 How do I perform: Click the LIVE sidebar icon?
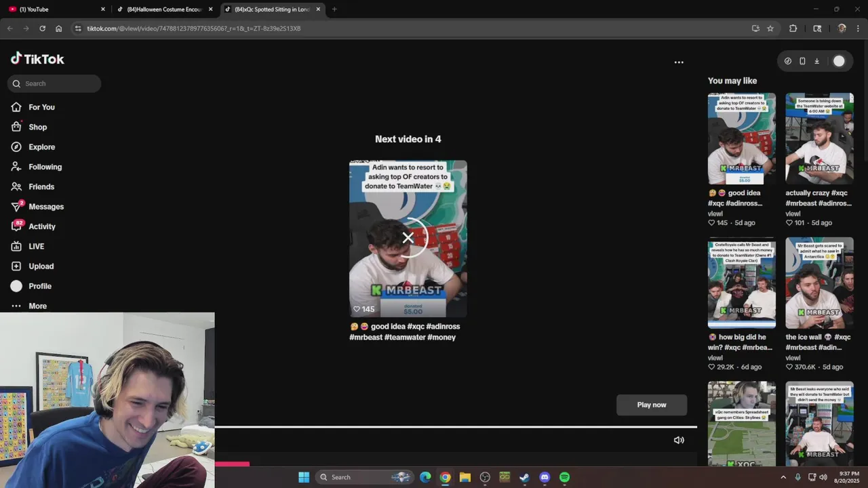click(x=16, y=246)
